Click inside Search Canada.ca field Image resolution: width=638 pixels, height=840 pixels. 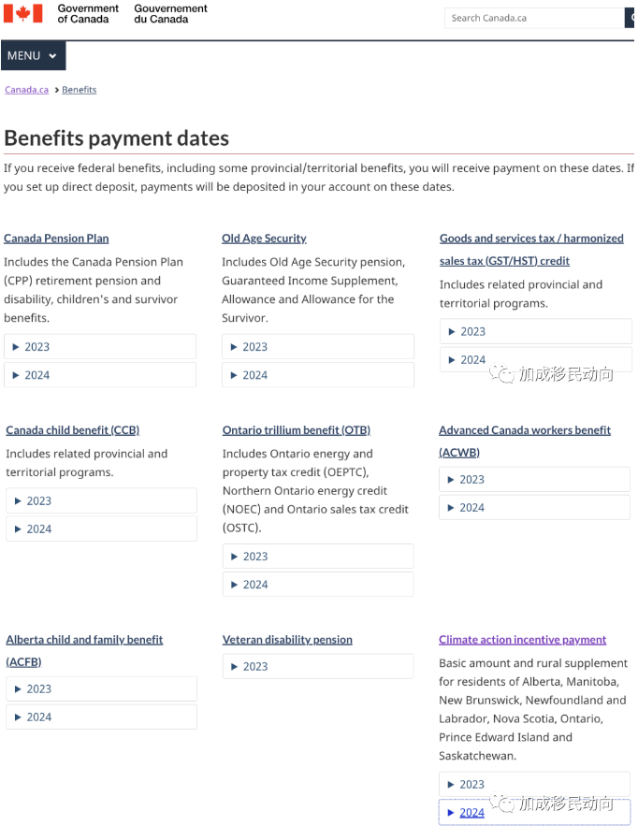(x=534, y=18)
